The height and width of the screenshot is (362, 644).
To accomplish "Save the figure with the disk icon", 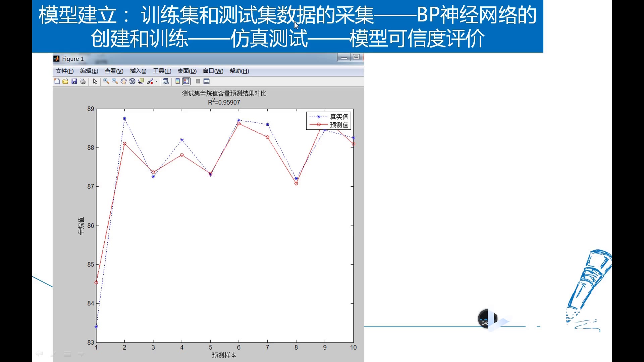I will coord(74,81).
